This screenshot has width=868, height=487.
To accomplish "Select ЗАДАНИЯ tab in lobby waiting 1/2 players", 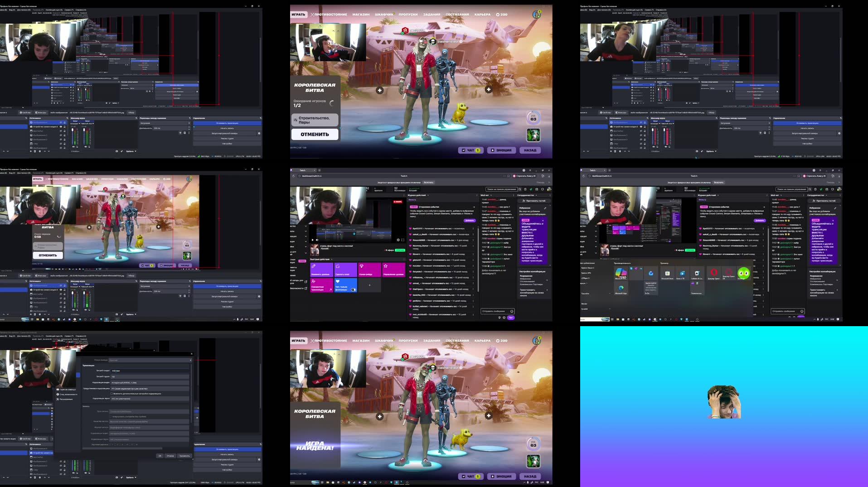I will point(432,14).
